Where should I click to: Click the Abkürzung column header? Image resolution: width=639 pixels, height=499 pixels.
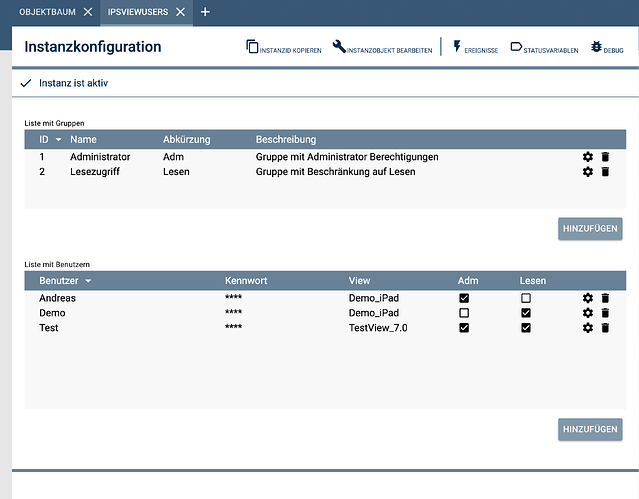(x=187, y=139)
